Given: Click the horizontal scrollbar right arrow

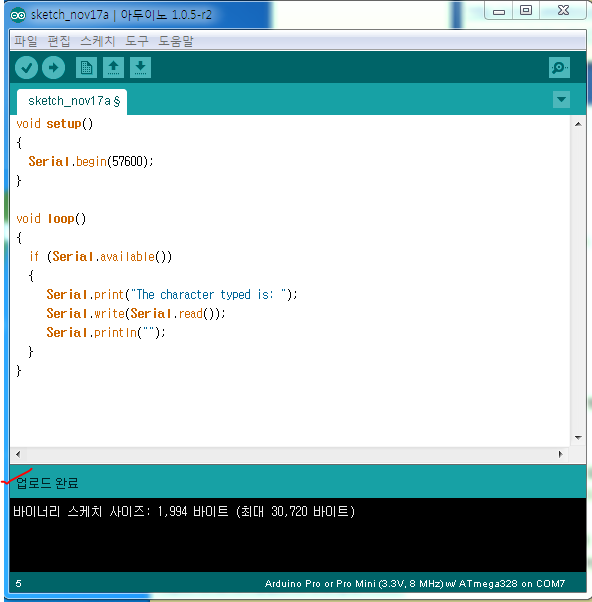Looking at the screenshot, I should (561, 455).
